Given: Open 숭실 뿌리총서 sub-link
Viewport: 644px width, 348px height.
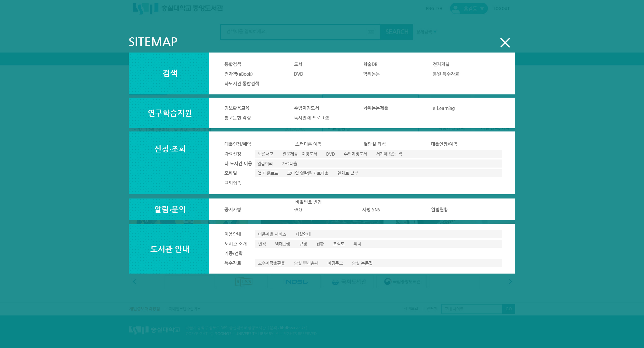Looking at the screenshot, I should click(306, 263).
